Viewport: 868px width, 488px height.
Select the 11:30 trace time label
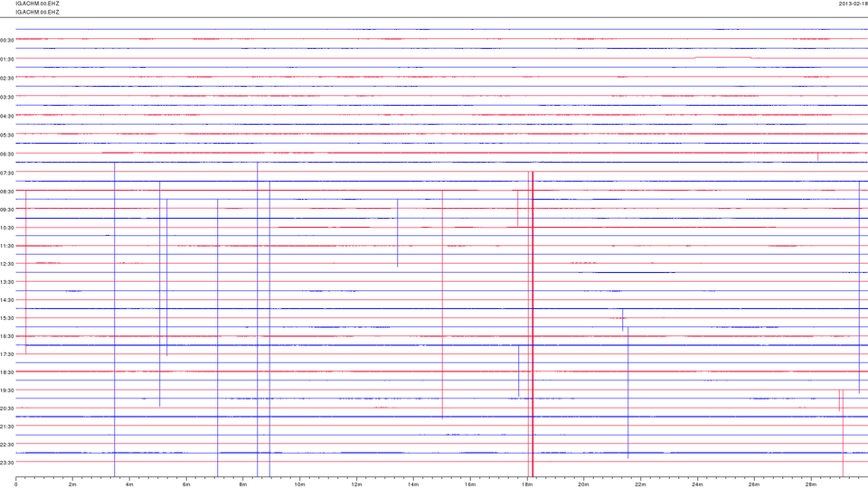pyautogui.click(x=7, y=246)
